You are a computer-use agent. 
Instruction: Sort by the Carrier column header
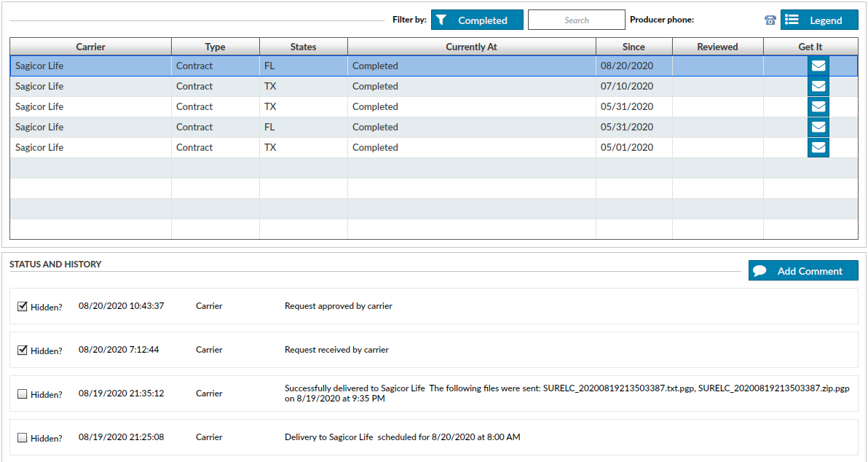point(91,47)
